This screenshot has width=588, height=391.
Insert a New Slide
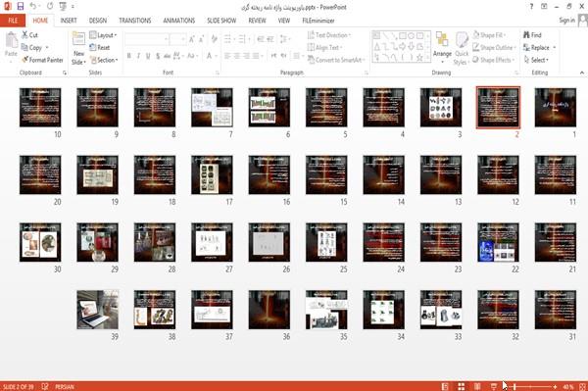[78, 48]
